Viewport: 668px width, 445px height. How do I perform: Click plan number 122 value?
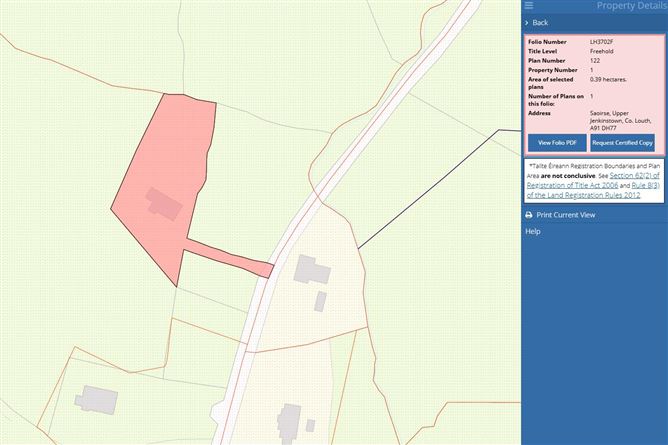pyautogui.click(x=595, y=60)
